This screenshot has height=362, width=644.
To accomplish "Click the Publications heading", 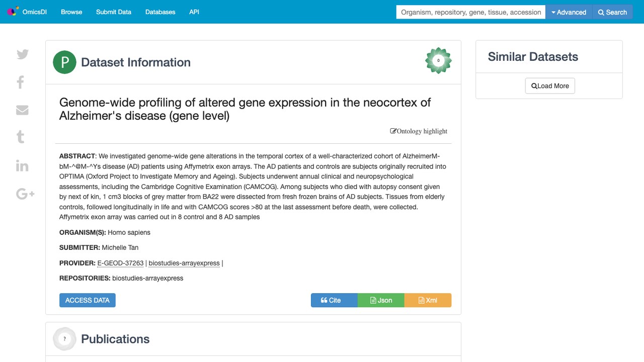I will tap(115, 339).
